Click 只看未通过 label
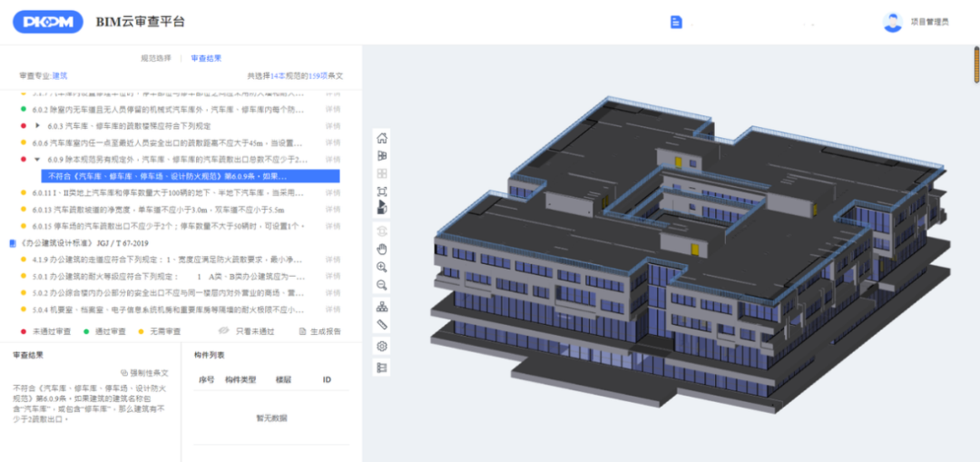Image resolution: width=980 pixels, height=462 pixels. pos(255,331)
